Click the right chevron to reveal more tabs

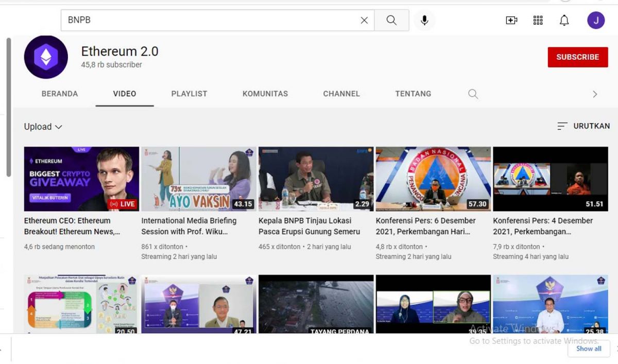[x=595, y=94]
